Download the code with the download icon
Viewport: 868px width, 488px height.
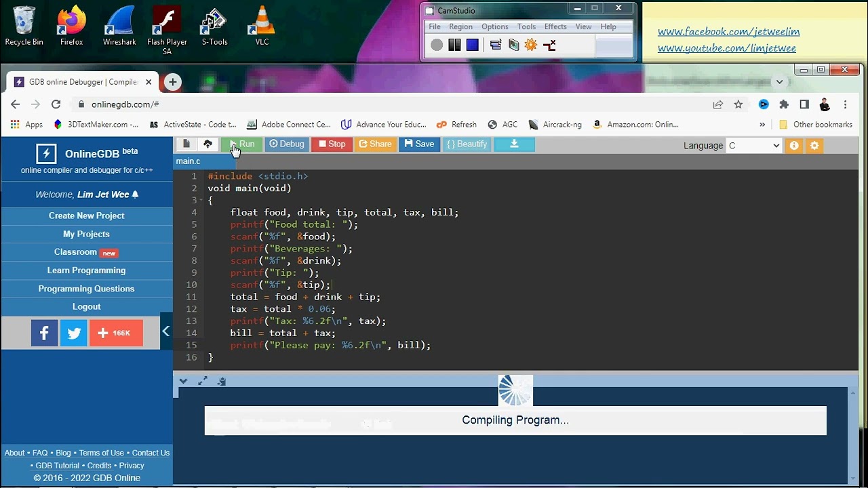click(x=514, y=144)
